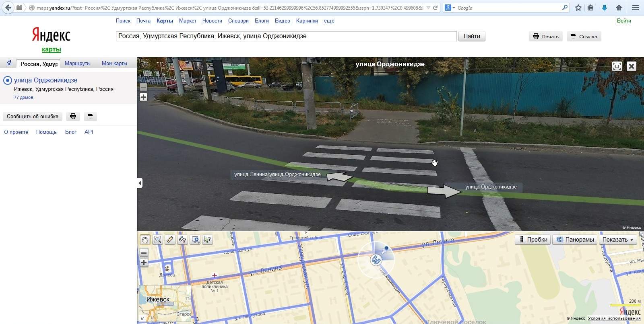Viewport: 644px width, 324px height.
Task: Click the panorama location marker on map
Action: click(x=376, y=260)
